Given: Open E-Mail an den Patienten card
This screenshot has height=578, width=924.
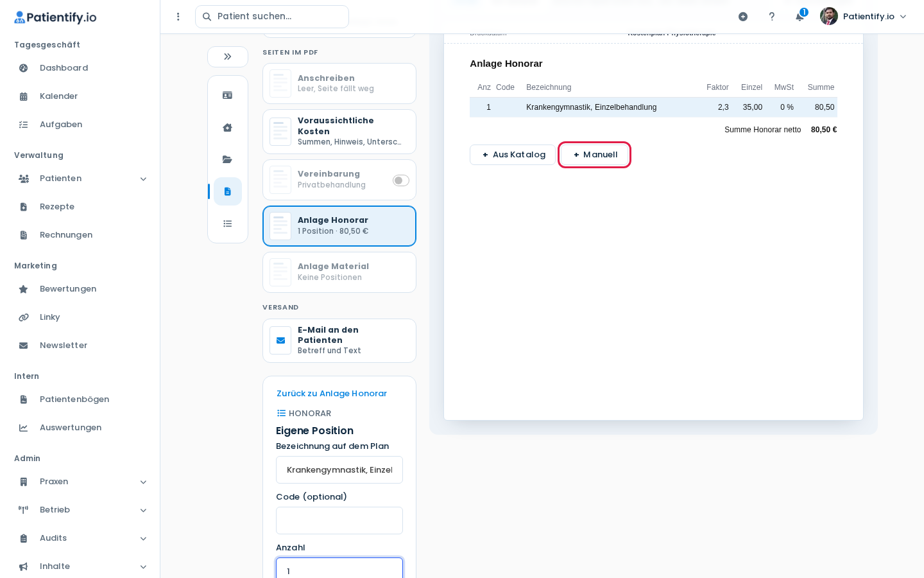Looking at the screenshot, I should (339, 340).
